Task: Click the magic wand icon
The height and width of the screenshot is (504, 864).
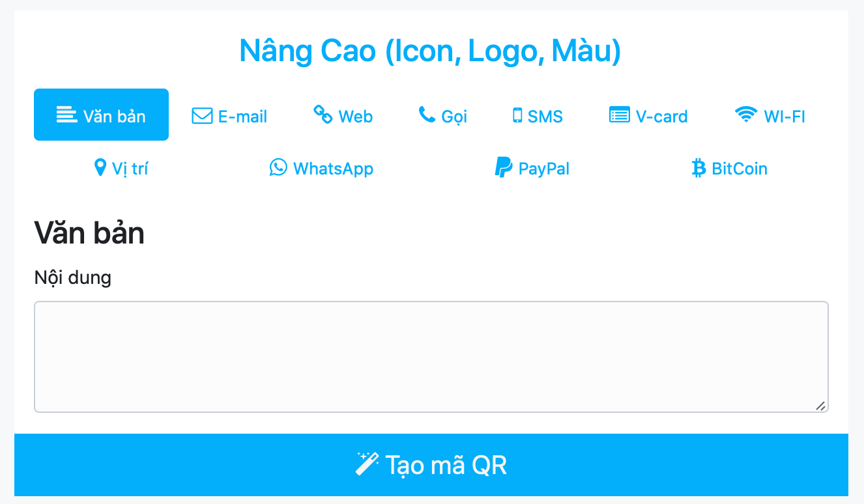Action: pyautogui.click(x=367, y=464)
